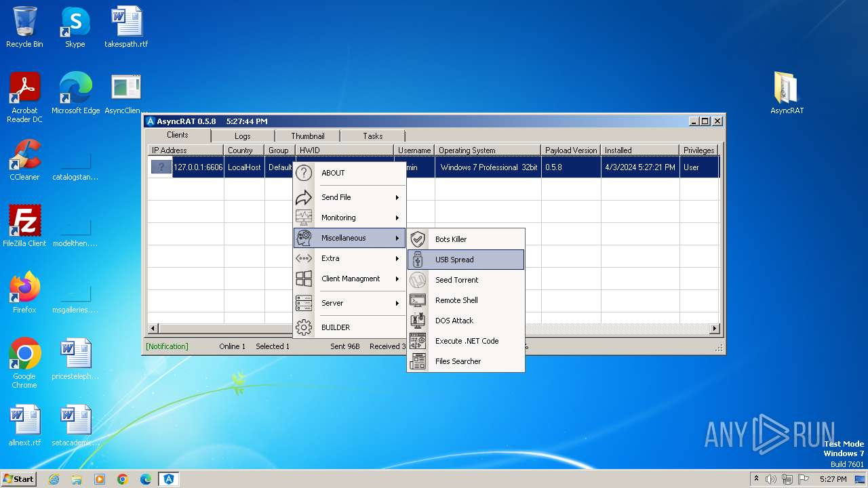Click the LocalHost country cell
868x488 pixels.
tap(244, 167)
